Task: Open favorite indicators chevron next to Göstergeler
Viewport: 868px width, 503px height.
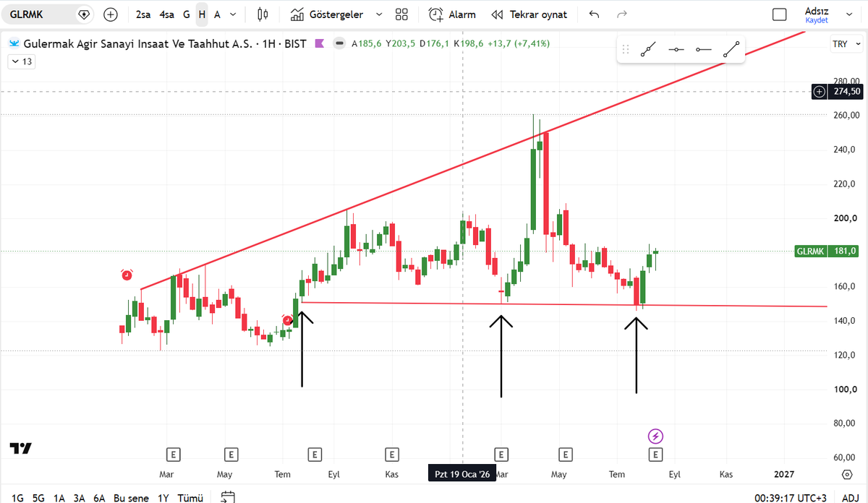Action: [x=378, y=14]
